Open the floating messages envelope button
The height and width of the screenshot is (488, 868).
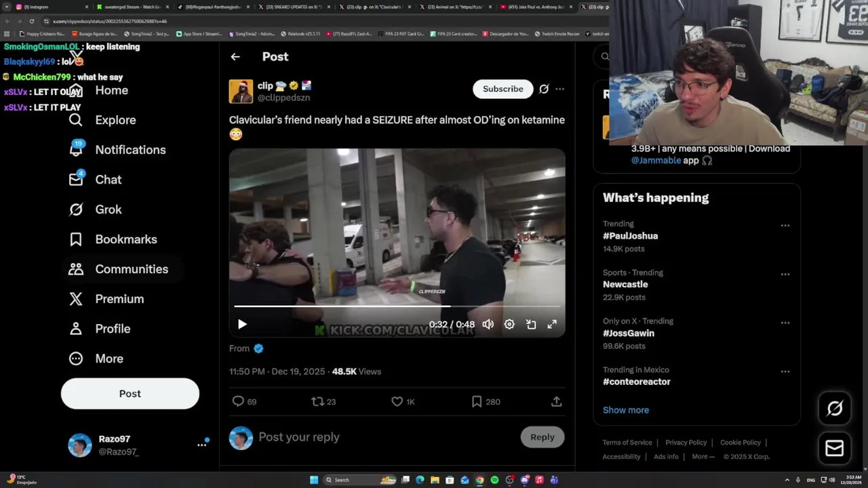tap(835, 449)
